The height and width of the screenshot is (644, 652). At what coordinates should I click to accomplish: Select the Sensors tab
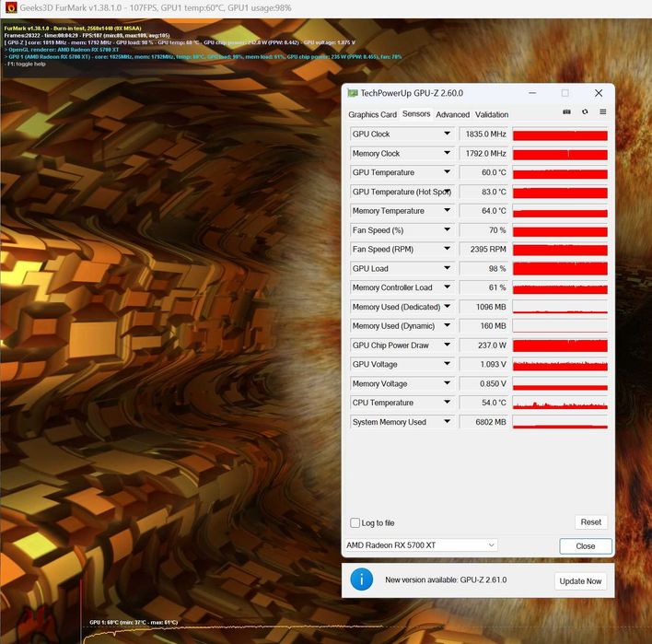[416, 114]
